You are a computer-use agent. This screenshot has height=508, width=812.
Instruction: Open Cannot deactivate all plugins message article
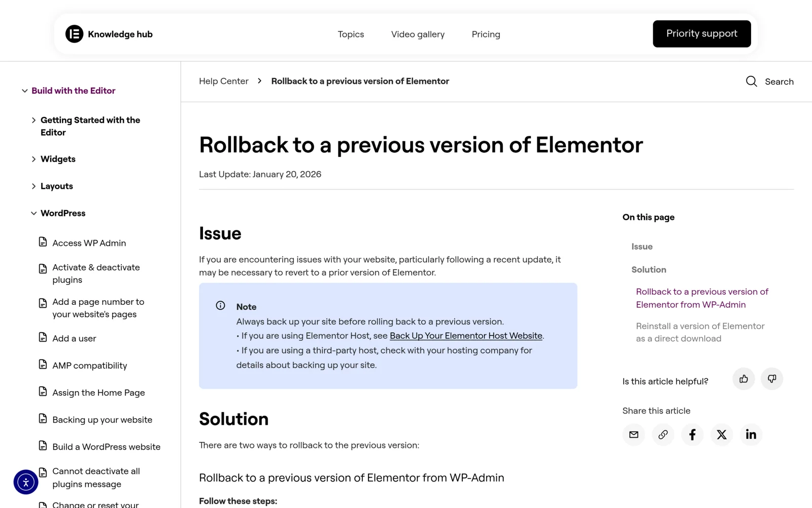96,478
